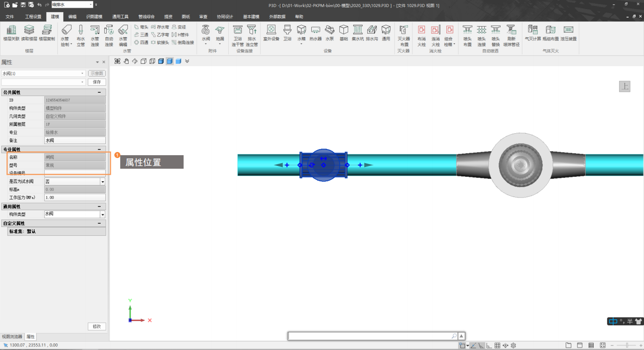Click the 楼层关联 floor link icon
This screenshot has width=644, height=350.
11,33
